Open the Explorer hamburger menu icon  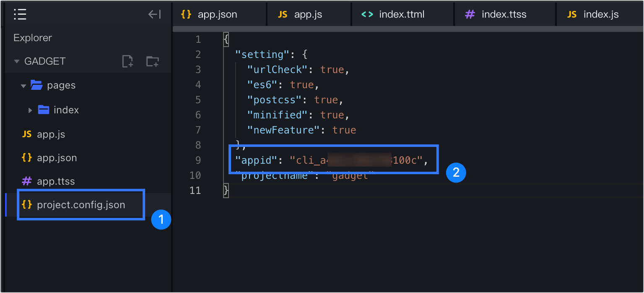point(20,14)
